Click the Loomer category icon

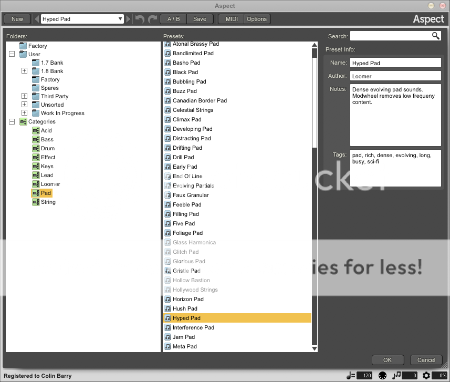(36, 184)
